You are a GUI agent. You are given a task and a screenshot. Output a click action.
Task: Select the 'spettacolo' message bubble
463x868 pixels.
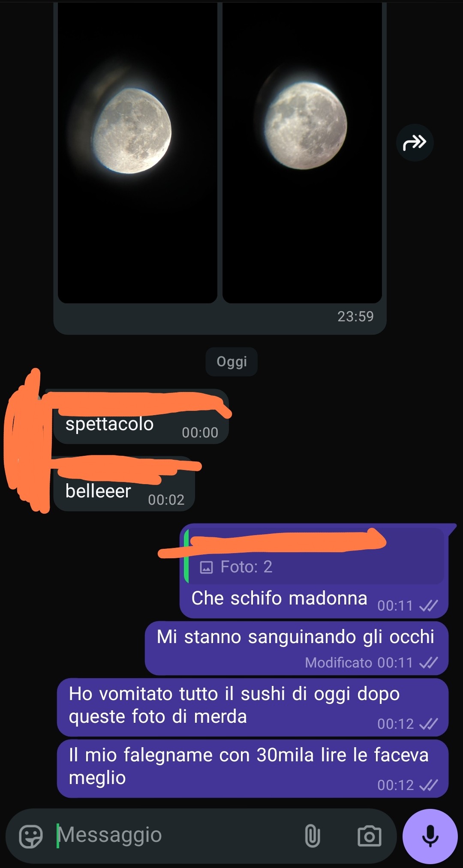pyautogui.click(x=141, y=417)
